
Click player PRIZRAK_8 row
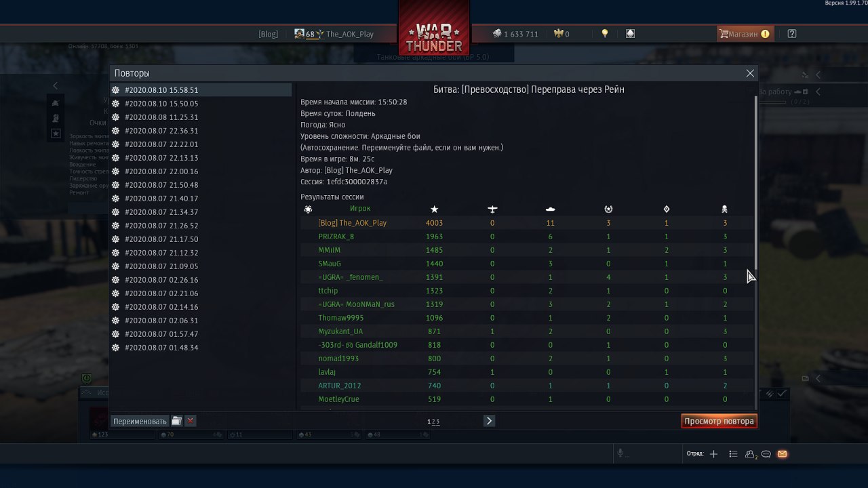point(526,237)
